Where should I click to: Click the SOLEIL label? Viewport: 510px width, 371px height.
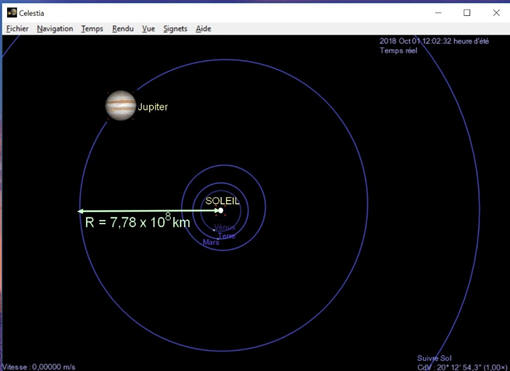pos(222,201)
